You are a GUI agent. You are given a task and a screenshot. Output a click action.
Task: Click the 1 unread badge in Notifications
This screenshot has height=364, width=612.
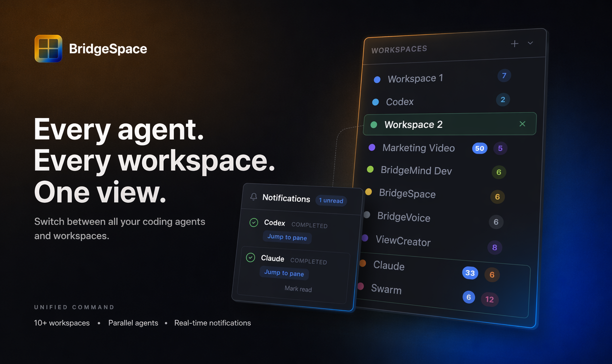pyautogui.click(x=331, y=200)
